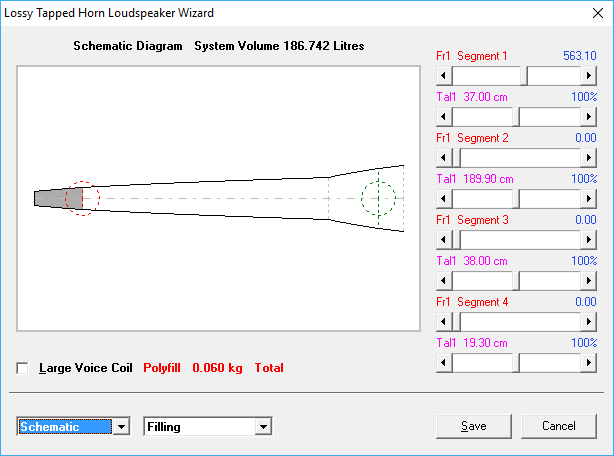This screenshot has height=456, width=614.
Task: Click the Tal1 38.00 cm slider thumb
Action: click(516, 281)
